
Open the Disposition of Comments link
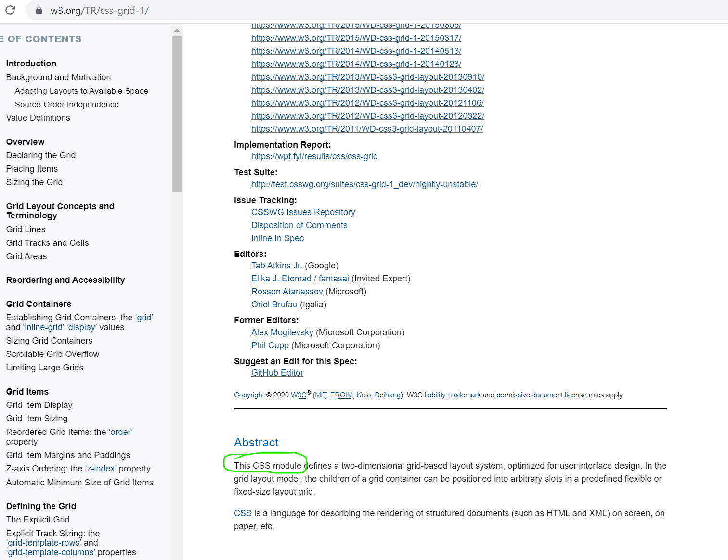[x=299, y=225]
